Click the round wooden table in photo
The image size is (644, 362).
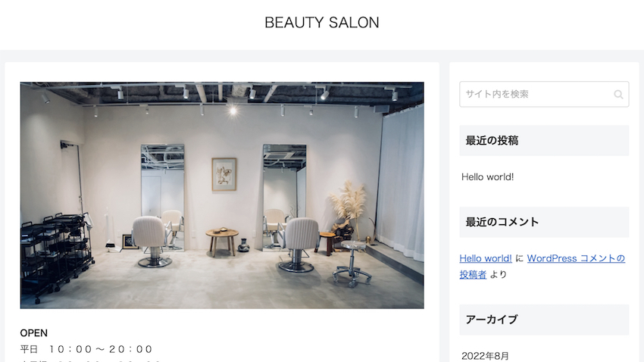point(222,242)
